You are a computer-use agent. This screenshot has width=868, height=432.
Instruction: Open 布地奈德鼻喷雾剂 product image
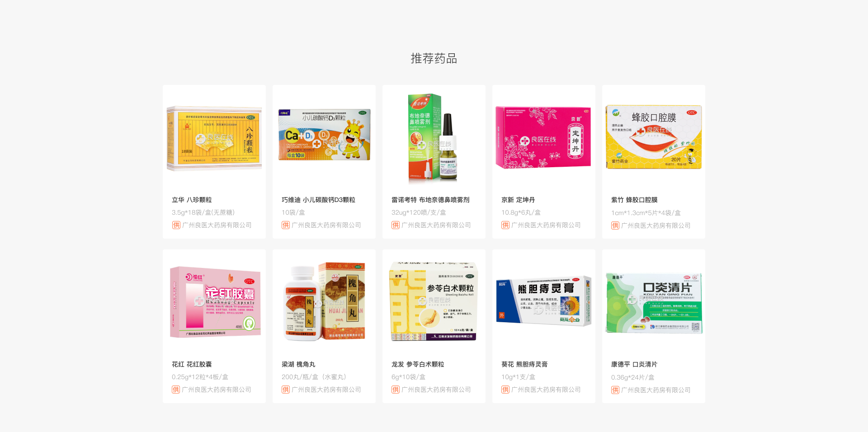(433, 138)
